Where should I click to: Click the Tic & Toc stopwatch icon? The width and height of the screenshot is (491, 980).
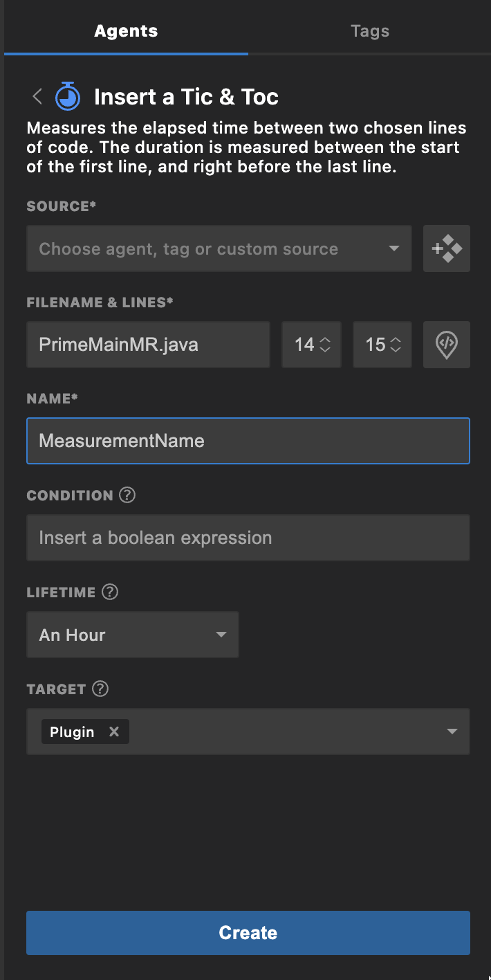point(68,96)
